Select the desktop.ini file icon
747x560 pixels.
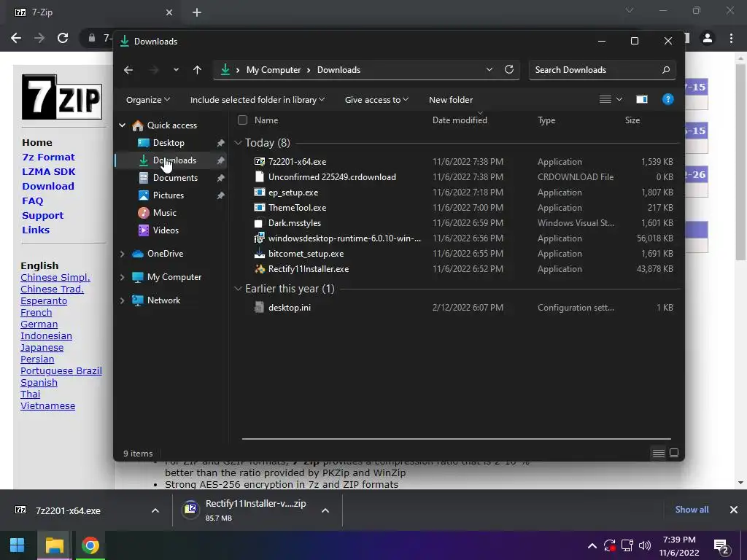[x=259, y=308]
